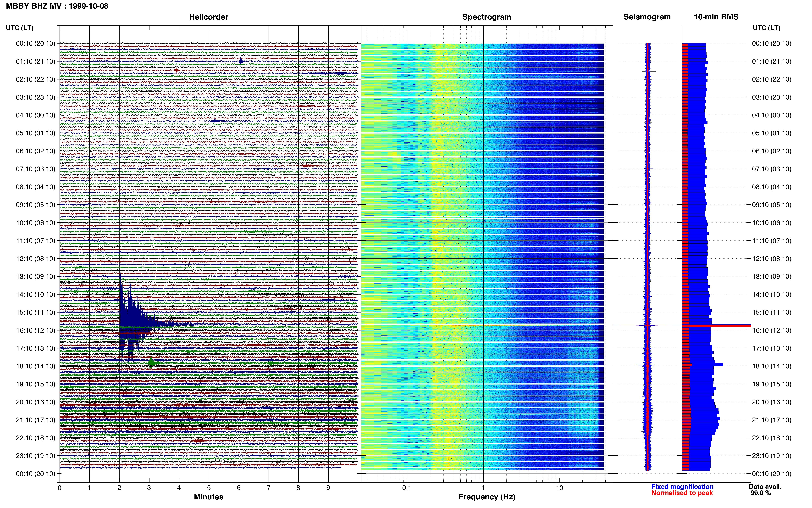Click the left time label '10:10 (06:10)'
The width and height of the screenshot is (812, 508).
36,223
